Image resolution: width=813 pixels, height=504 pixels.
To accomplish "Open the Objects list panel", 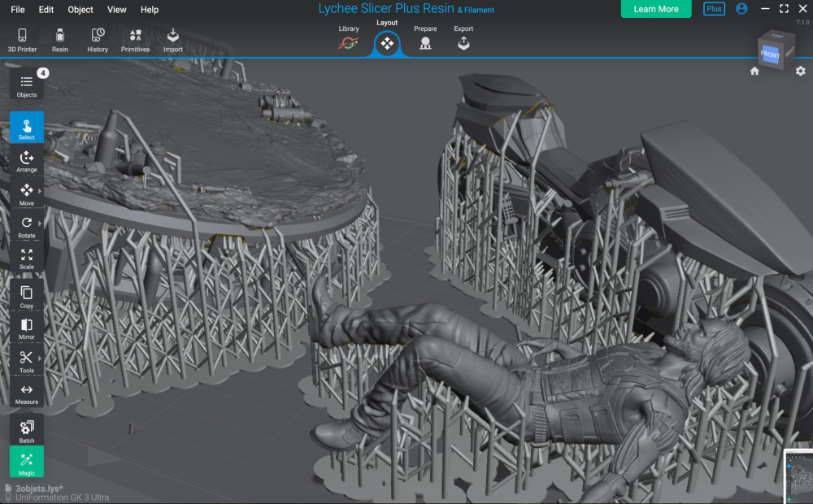I will point(26,85).
